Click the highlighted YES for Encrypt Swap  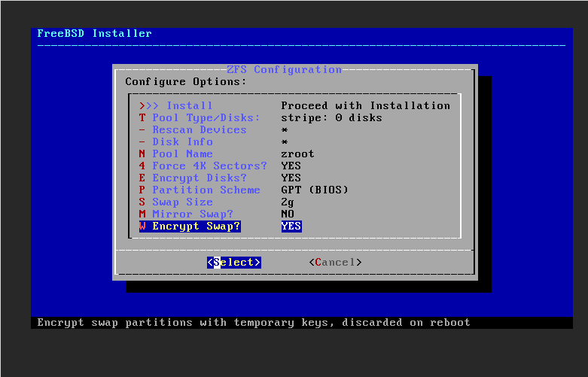tap(291, 226)
